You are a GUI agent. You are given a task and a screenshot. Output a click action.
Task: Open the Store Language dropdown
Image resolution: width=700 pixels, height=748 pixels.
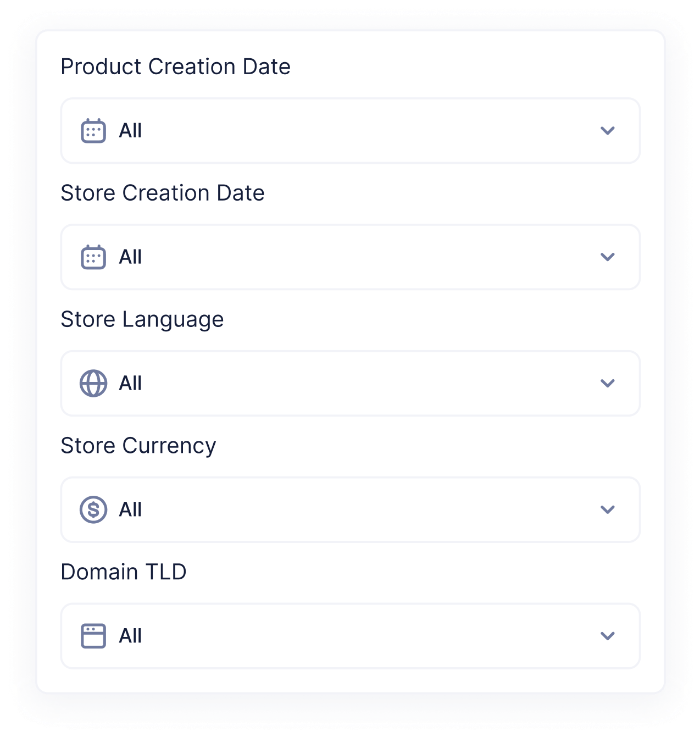tap(350, 383)
